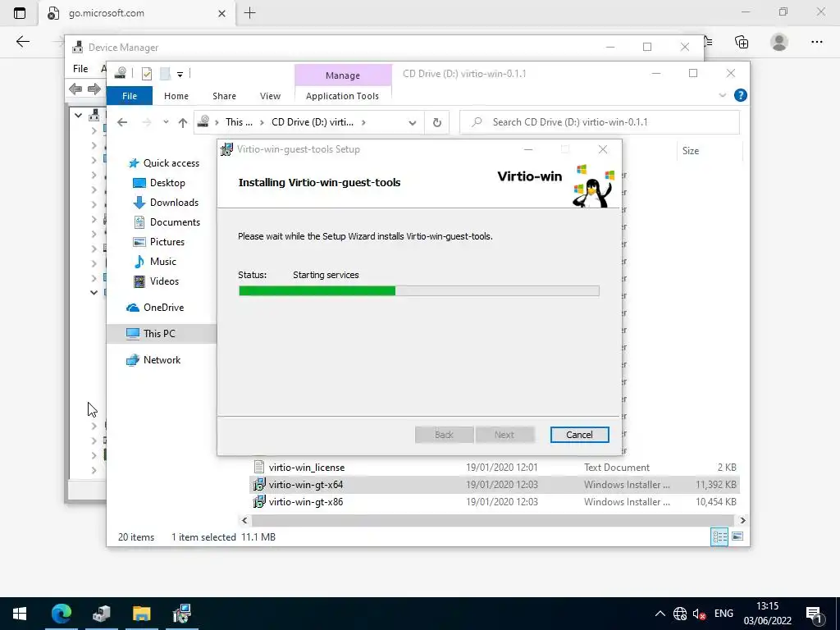Image resolution: width=840 pixels, height=630 pixels.
Task: Go up one folder level
Action: 183,123
